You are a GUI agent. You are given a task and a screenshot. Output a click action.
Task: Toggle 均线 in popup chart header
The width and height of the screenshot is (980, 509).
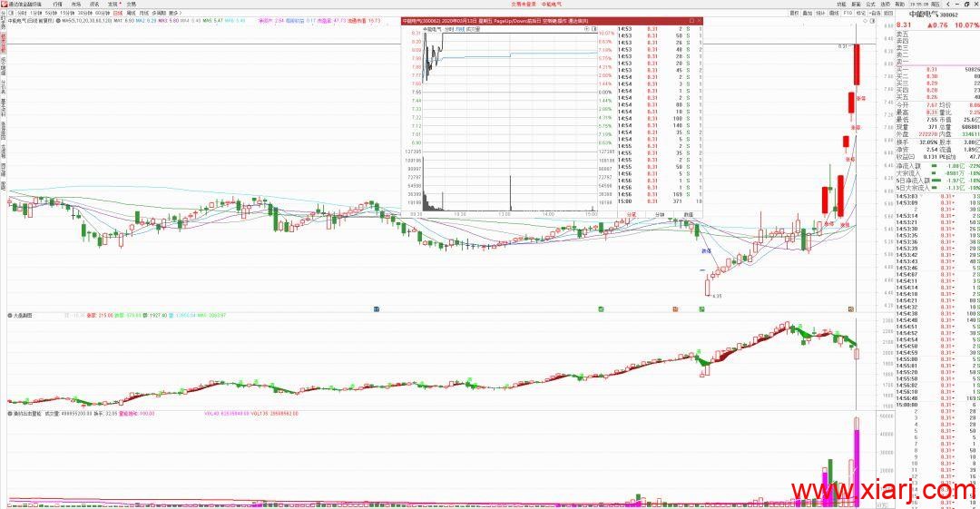[x=461, y=29]
